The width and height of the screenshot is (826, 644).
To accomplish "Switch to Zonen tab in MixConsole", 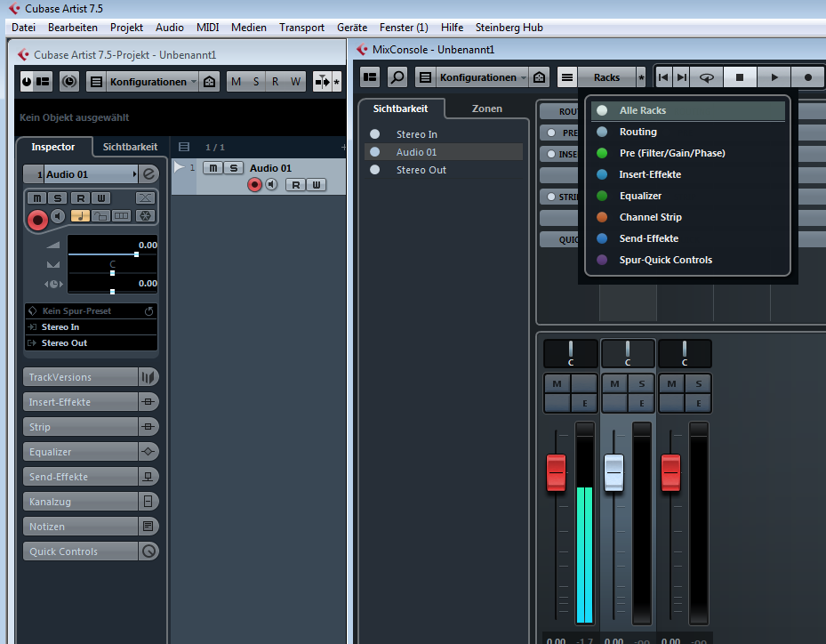I will 486,109.
